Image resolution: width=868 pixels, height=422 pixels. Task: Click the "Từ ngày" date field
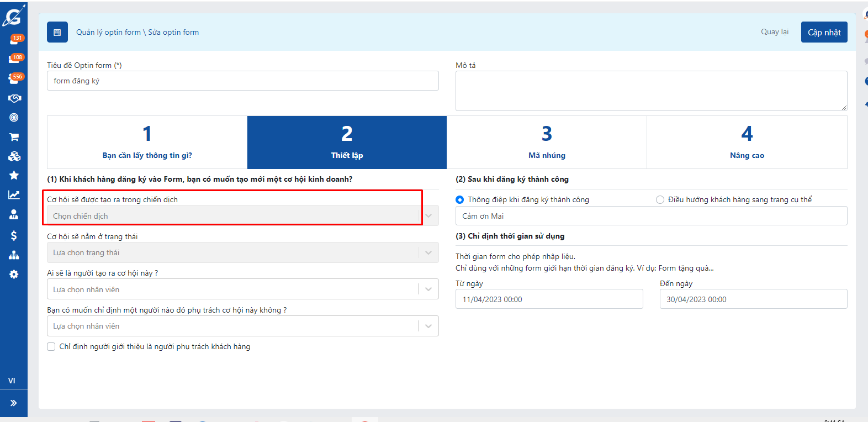549,299
